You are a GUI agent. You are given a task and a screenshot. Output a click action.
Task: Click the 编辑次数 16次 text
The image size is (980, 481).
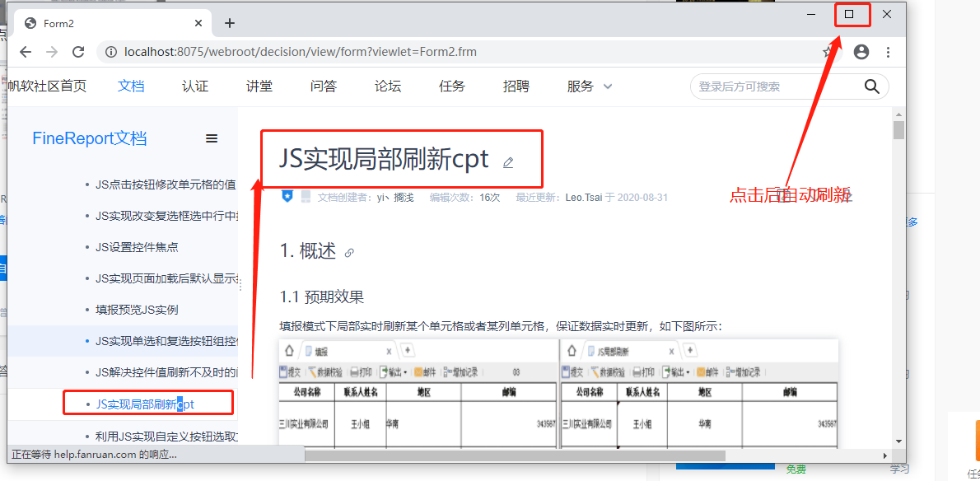pos(464,198)
